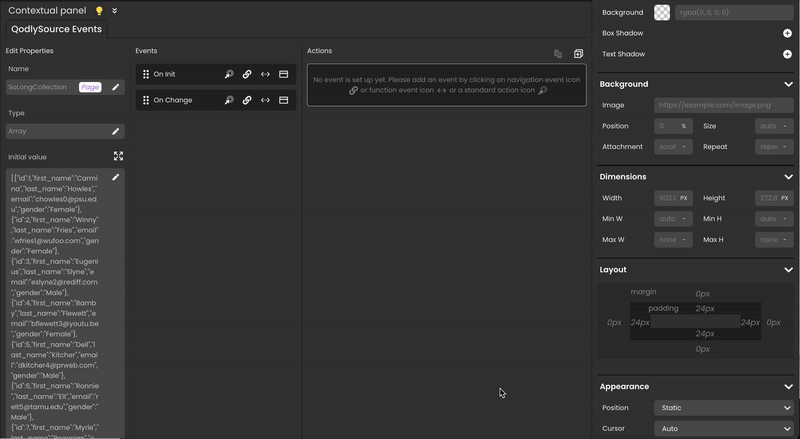The width and height of the screenshot is (800, 439).
Task: Collapse the Background section
Action: click(787, 84)
